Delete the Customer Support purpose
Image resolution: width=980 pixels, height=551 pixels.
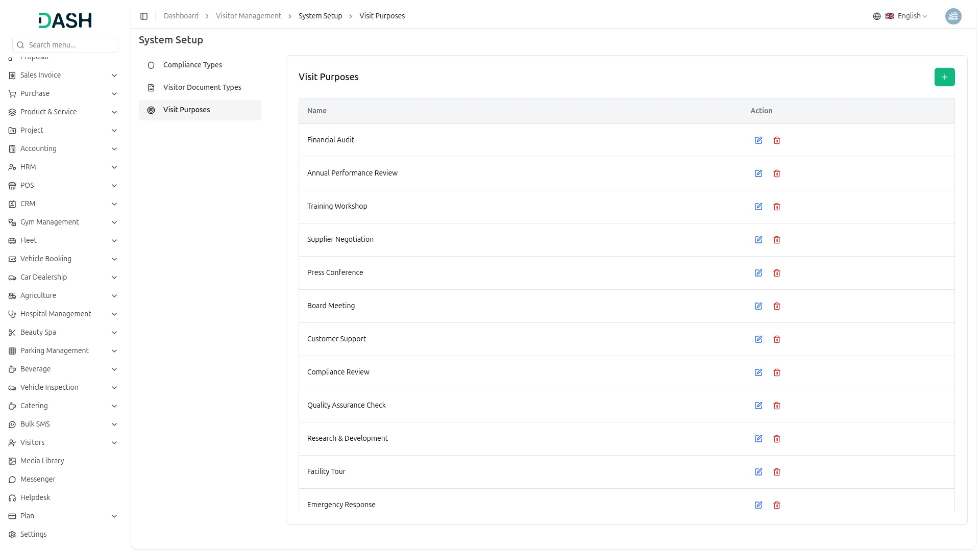click(x=777, y=339)
